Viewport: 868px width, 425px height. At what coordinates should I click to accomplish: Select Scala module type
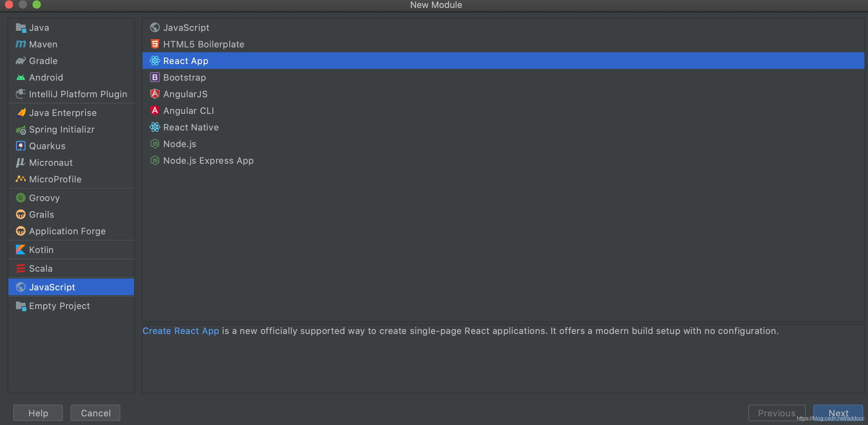pyautogui.click(x=71, y=269)
